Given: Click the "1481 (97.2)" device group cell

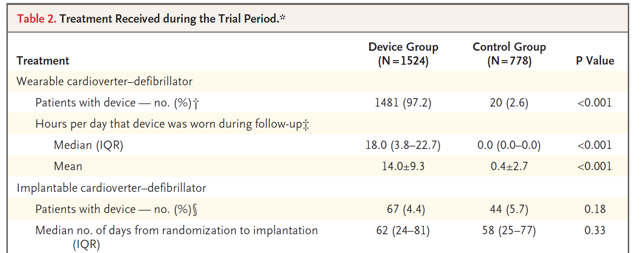Looking at the screenshot, I should coord(403,103).
